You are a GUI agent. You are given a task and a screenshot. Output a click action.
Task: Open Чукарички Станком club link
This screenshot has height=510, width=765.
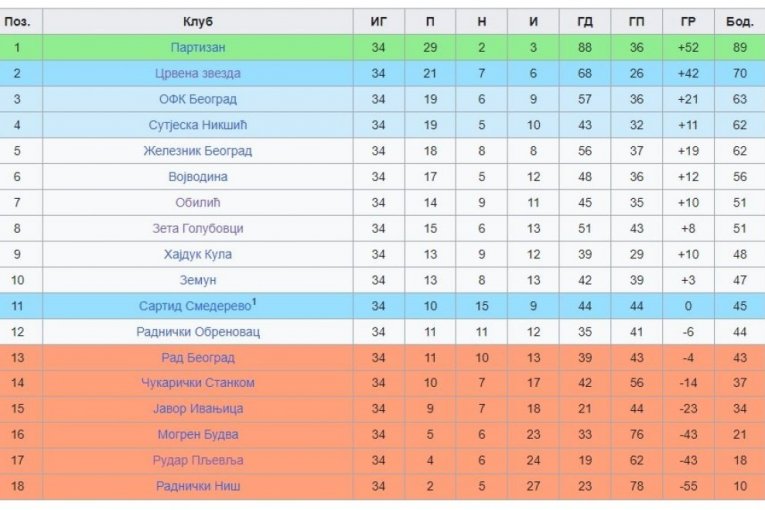point(198,383)
